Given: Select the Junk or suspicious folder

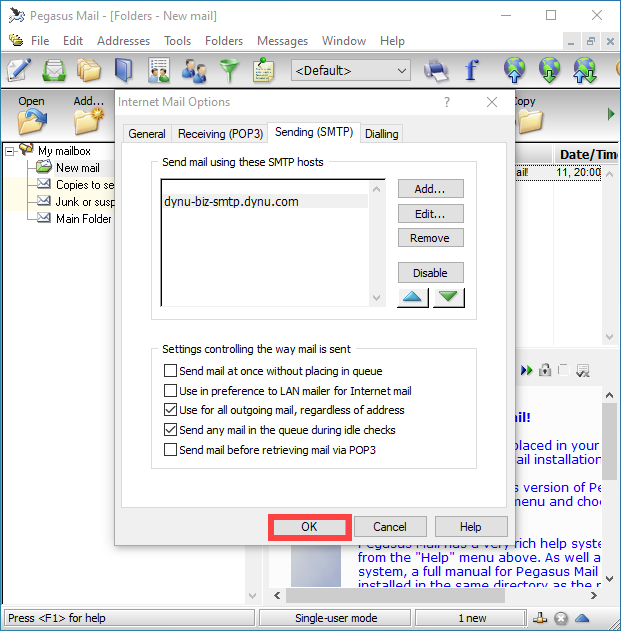Looking at the screenshot, I should 85,202.
